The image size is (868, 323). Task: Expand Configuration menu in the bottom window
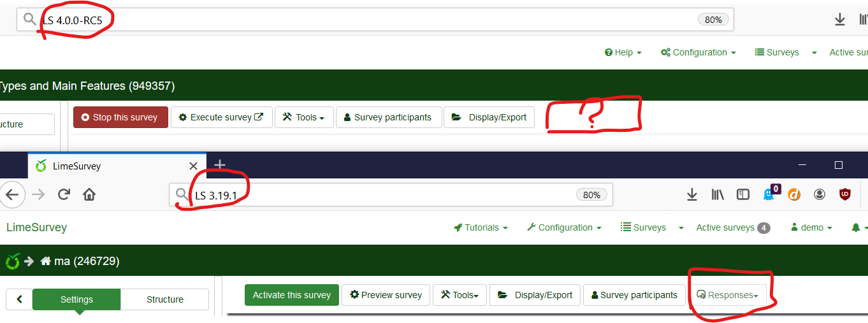point(564,227)
